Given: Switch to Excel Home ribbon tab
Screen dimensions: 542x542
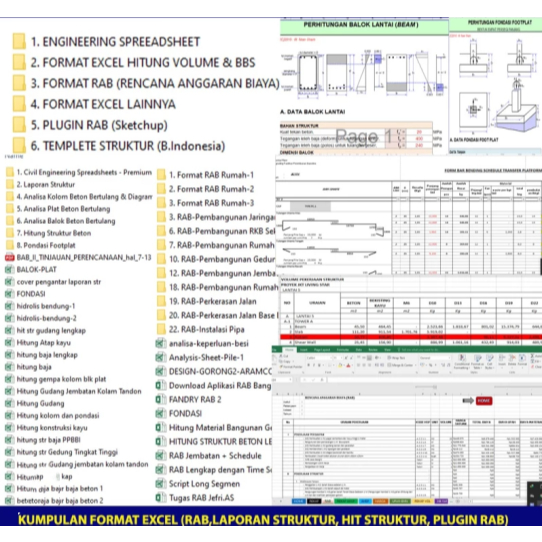Looking at the screenshot, I should [x=289, y=350].
